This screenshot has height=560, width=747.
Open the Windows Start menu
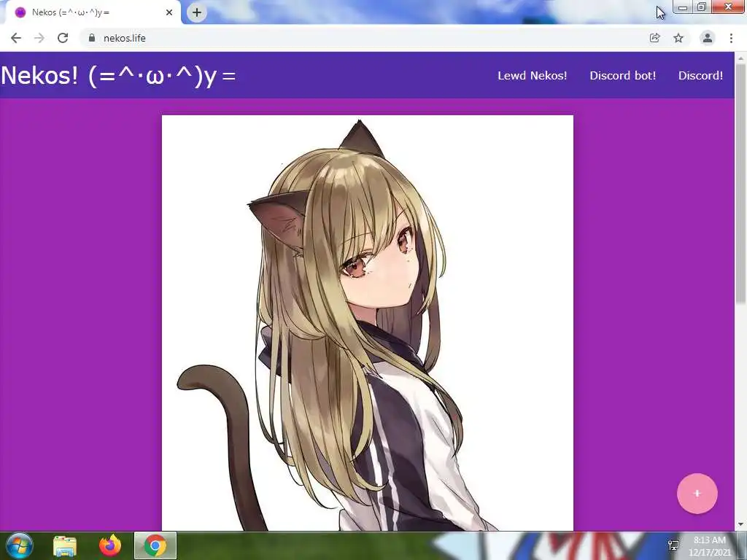(20, 545)
